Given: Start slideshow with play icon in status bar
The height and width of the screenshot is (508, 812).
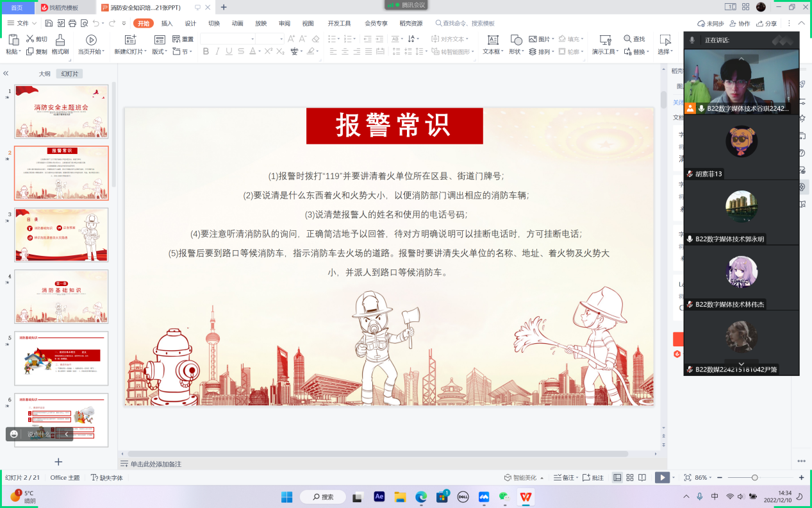Looking at the screenshot, I should [x=663, y=477].
